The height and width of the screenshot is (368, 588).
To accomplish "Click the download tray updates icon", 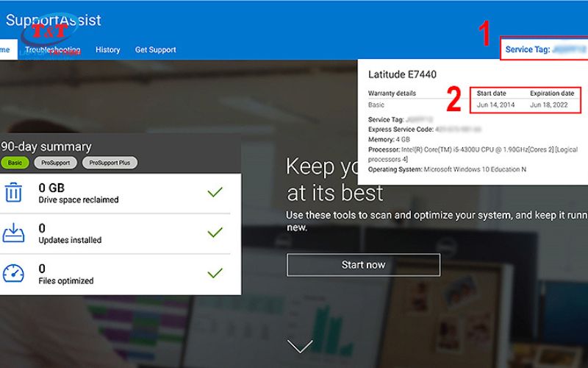I will 13,233.
